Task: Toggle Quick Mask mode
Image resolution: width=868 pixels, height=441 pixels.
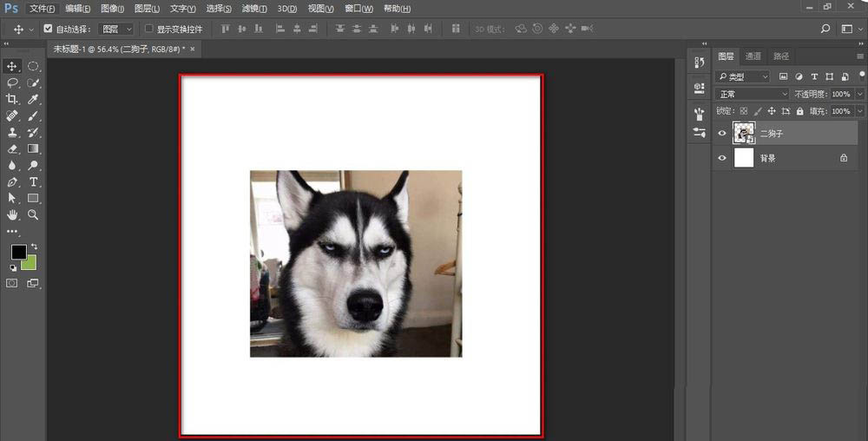Action: (x=11, y=283)
